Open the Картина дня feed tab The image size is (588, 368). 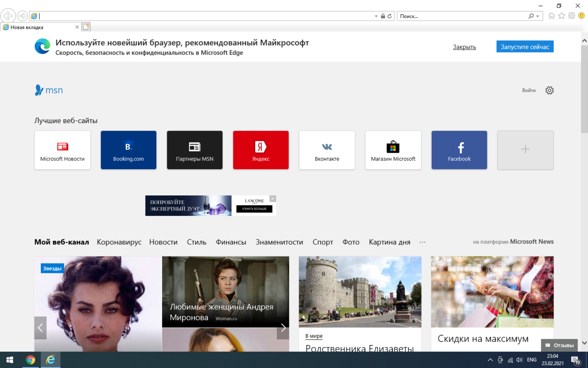pos(390,242)
